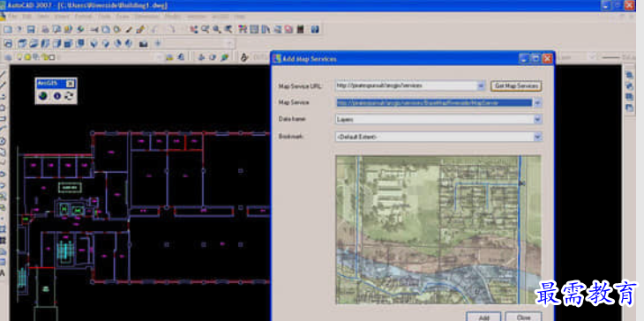Open the Tool Palettes window icon
The image size is (644, 321).
266,29
